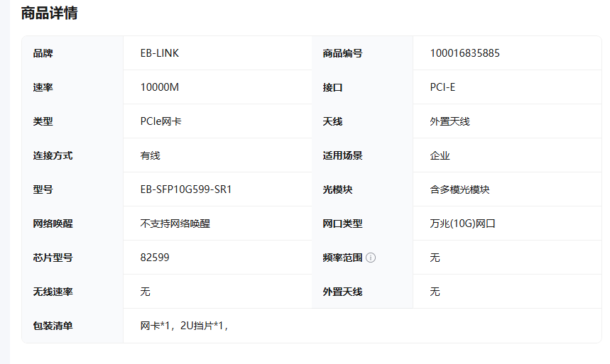This screenshot has height=364, width=610.
Task: Click the 无 value for 频率范围
Action: (435, 258)
